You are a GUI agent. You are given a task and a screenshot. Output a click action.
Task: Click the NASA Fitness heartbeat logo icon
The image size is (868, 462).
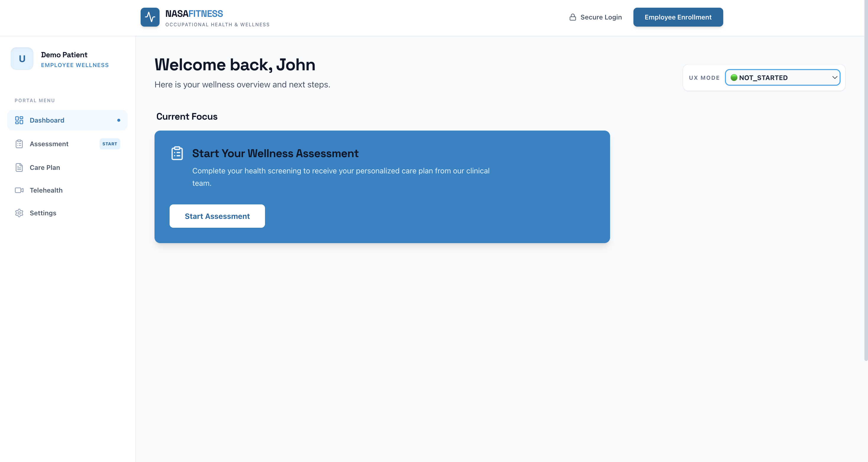[150, 17]
